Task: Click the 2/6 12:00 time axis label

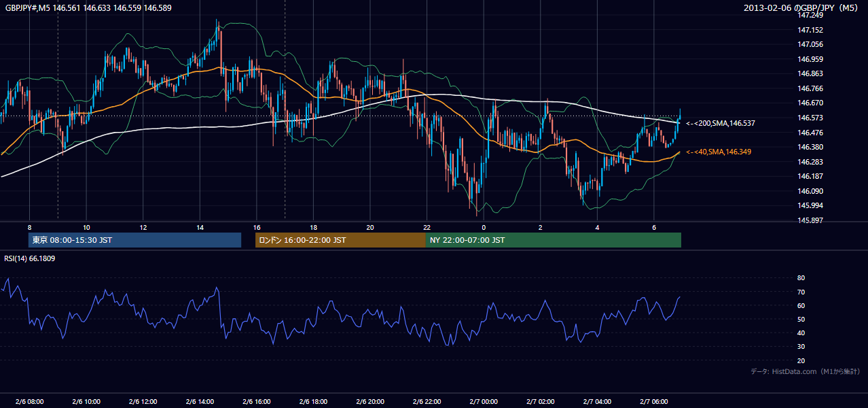Action: click(x=143, y=401)
